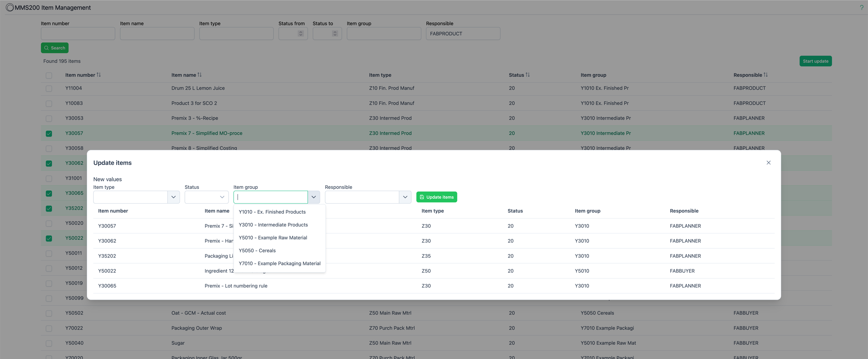Check the select-all checkbox in table header
868x359 pixels.
tap(49, 75)
